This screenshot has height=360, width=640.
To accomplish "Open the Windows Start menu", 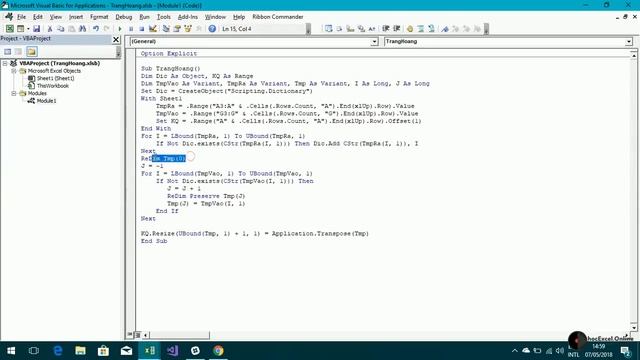I will click(x=11, y=351).
